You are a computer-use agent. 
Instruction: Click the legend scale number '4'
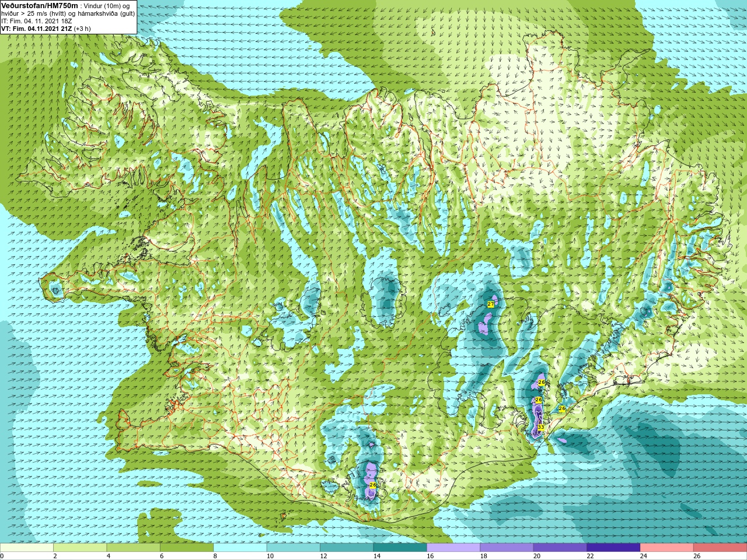[x=109, y=556]
